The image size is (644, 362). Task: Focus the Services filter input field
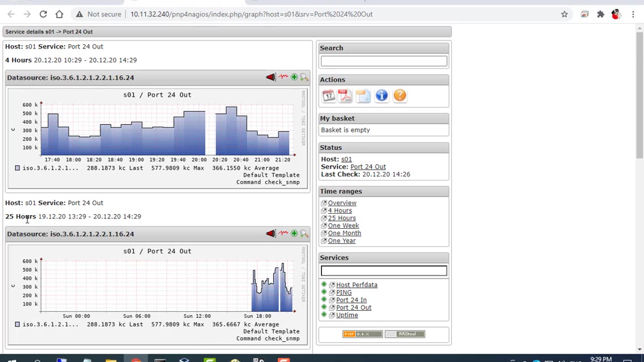384,270
